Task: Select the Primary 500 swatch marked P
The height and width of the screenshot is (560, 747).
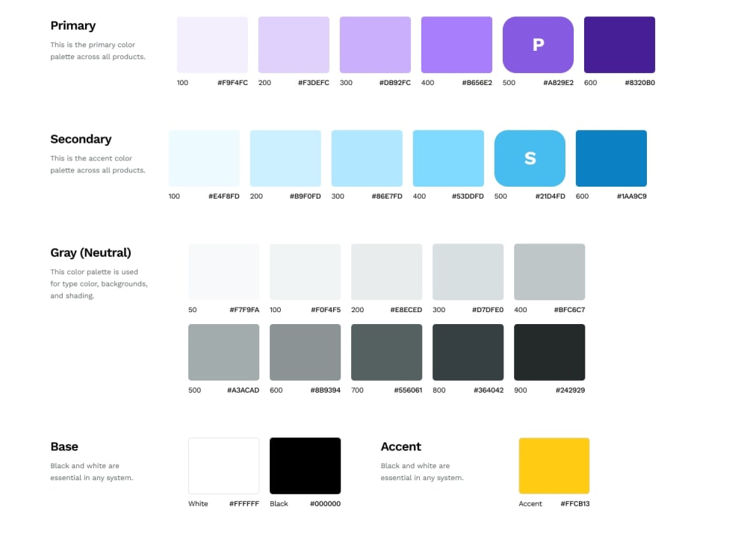Action: tap(538, 45)
